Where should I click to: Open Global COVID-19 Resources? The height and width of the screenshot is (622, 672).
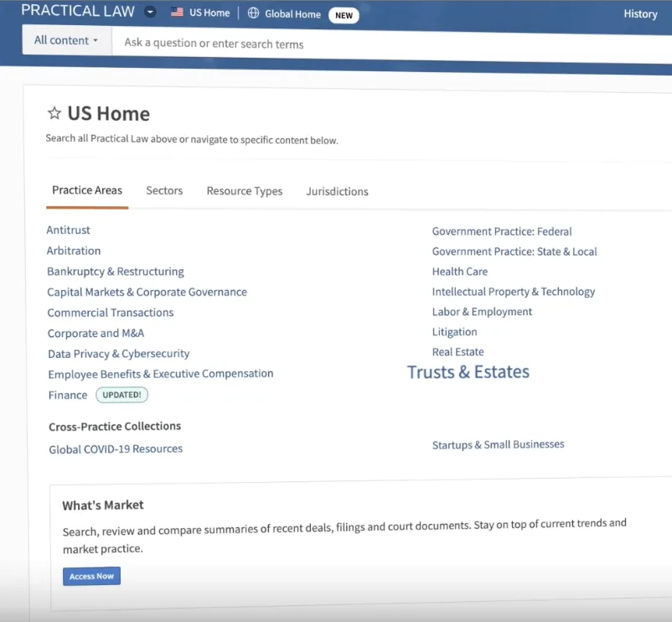click(116, 448)
